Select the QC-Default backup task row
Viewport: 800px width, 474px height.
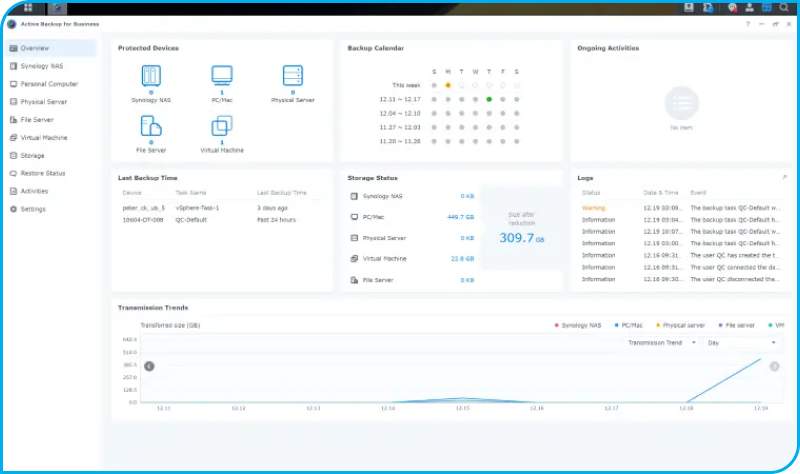tap(222, 220)
